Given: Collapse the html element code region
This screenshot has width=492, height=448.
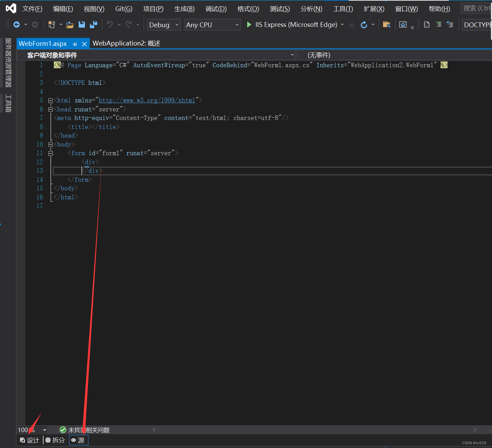Looking at the screenshot, I should coord(50,100).
